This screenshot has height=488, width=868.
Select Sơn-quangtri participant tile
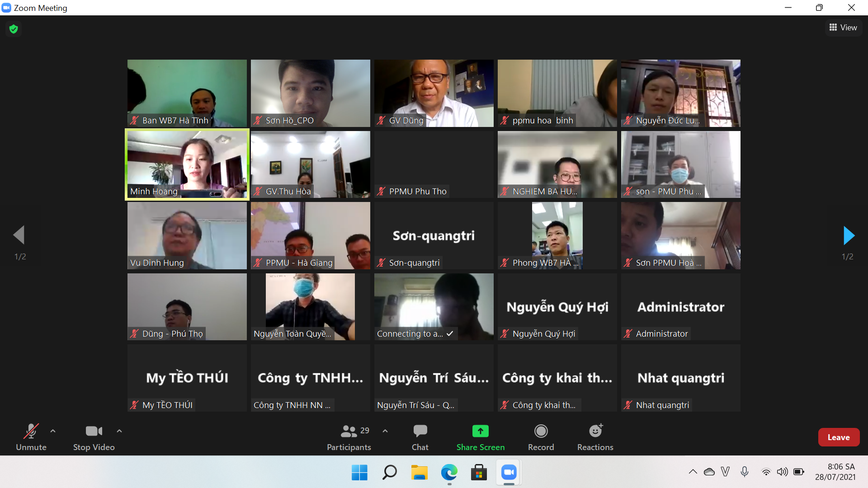pyautogui.click(x=434, y=235)
